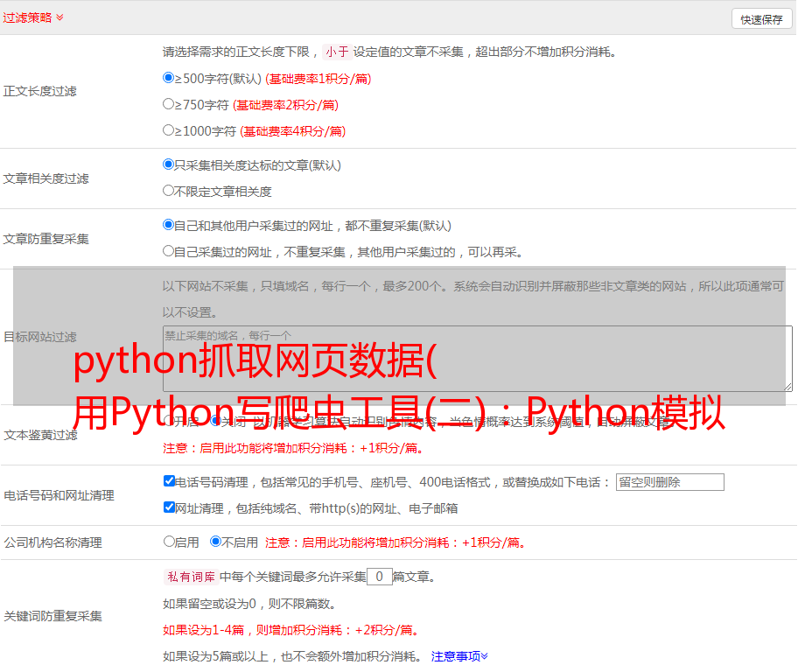Choose 不限定文章相关度 radio option

point(168,191)
